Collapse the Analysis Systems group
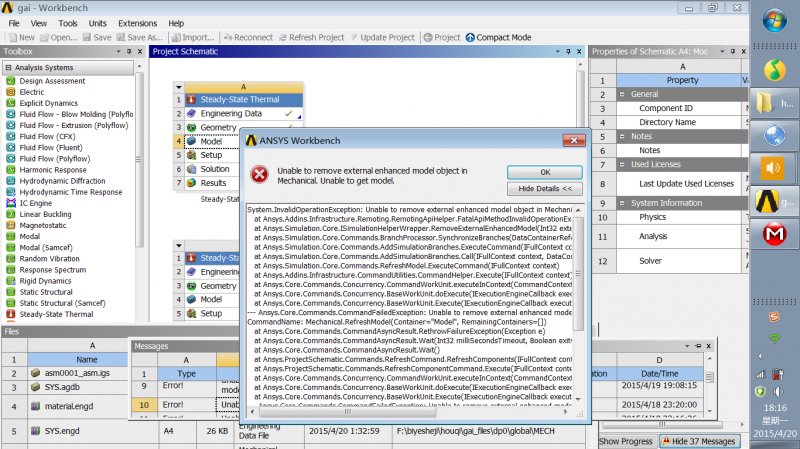 click(8, 67)
